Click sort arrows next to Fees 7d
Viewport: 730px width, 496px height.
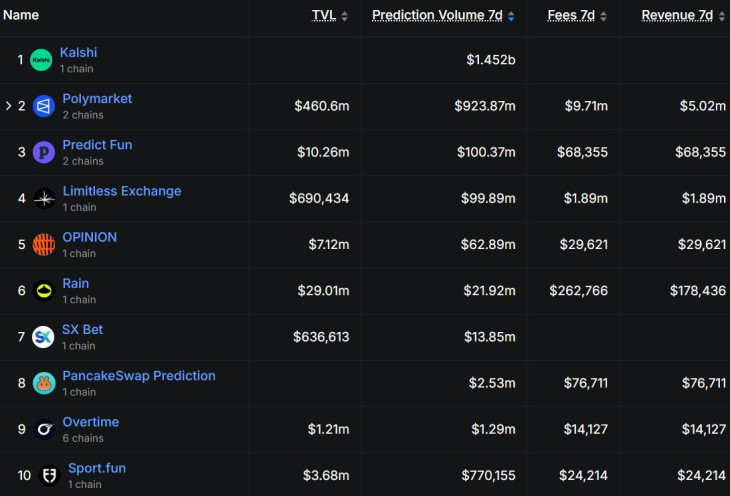[603, 16]
